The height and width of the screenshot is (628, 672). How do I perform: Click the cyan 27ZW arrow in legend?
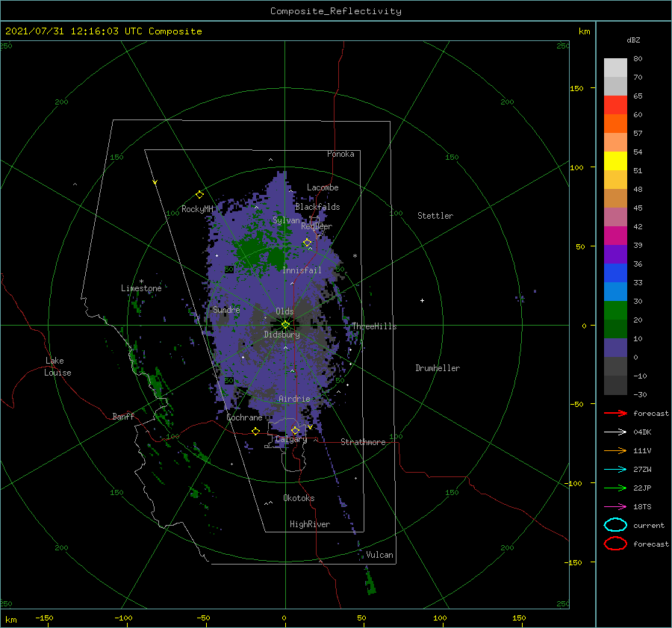(x=615, y=469)
